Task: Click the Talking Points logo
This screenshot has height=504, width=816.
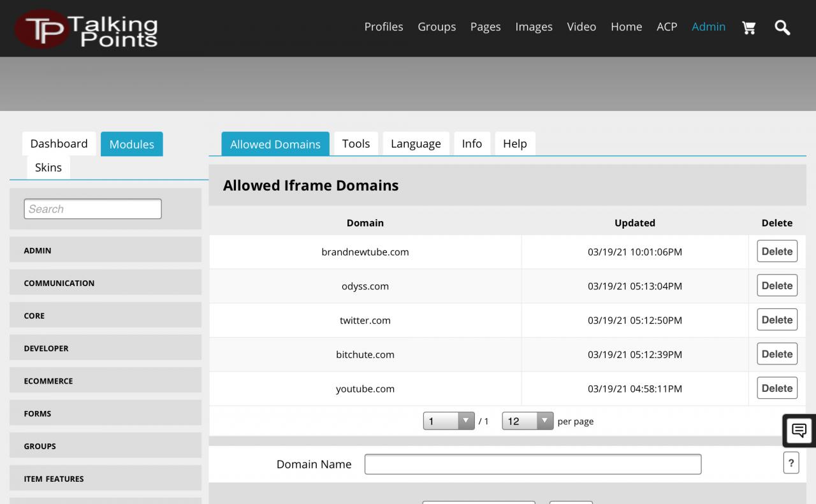Action: pyautogui.click(x=87, y=29)
